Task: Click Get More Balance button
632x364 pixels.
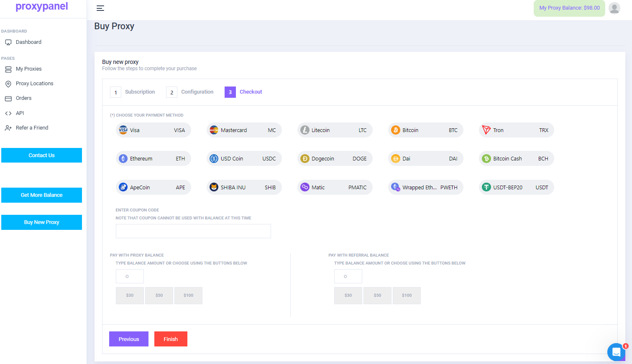Action: point(41,195)
